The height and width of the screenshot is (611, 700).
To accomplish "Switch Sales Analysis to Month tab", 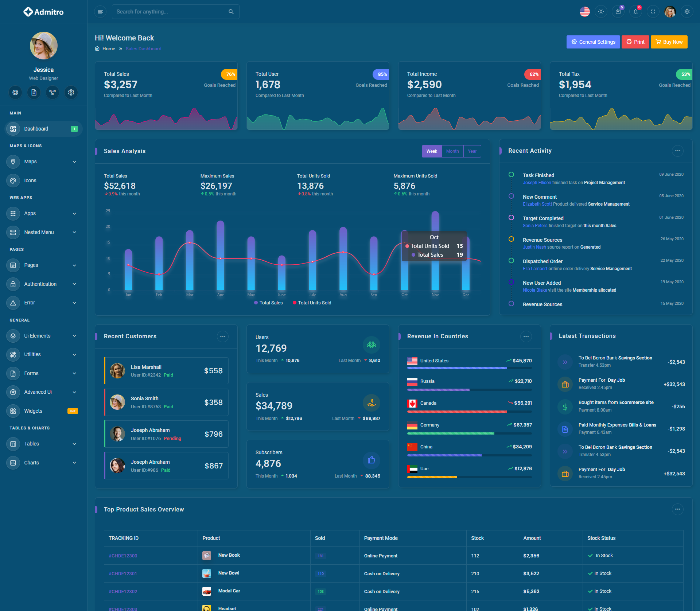I will pos(452,151).
